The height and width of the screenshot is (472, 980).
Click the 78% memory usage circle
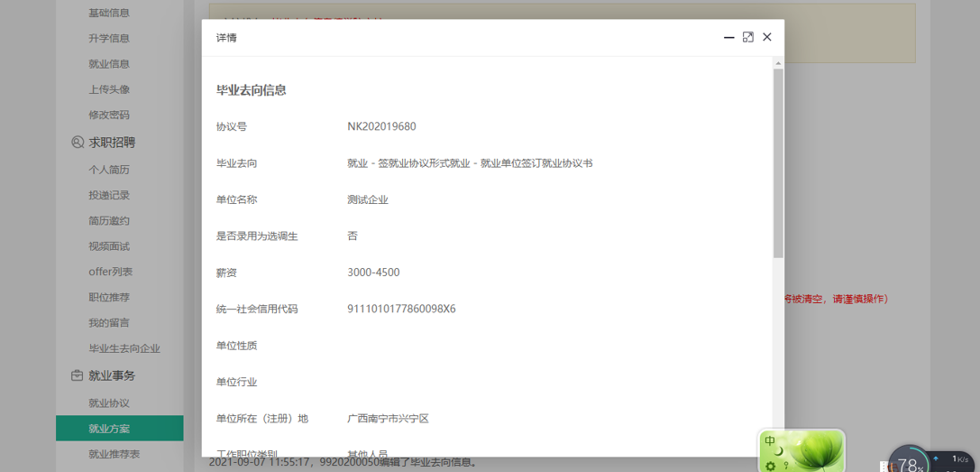tap(909, 464)
